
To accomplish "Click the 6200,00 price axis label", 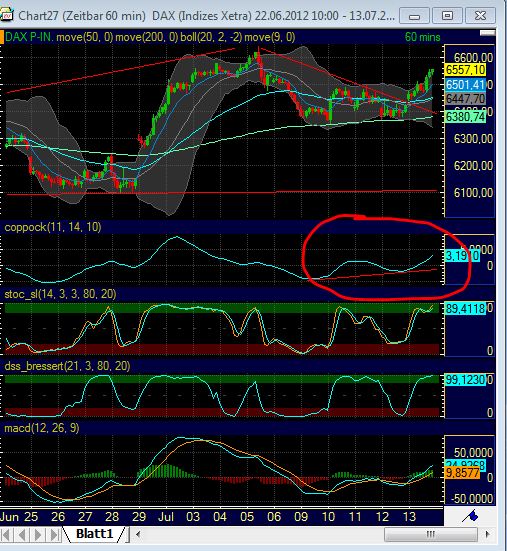I will 473,166.
